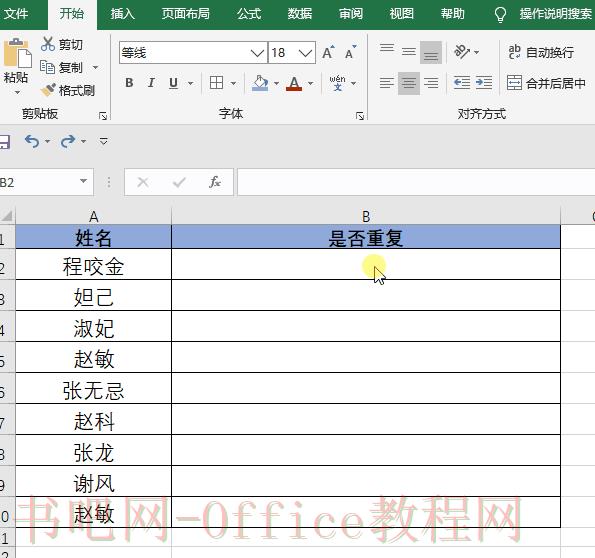Click the Decrease Indent icon
This screenshot has width=595, height=558.
462,83
